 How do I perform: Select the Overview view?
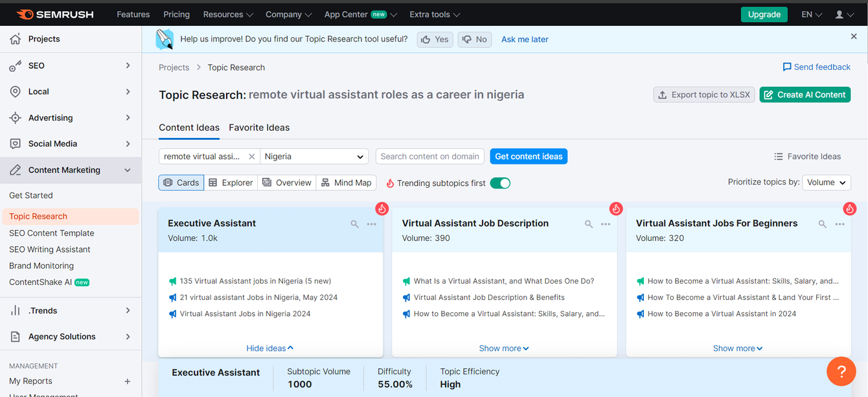[287, 183]
